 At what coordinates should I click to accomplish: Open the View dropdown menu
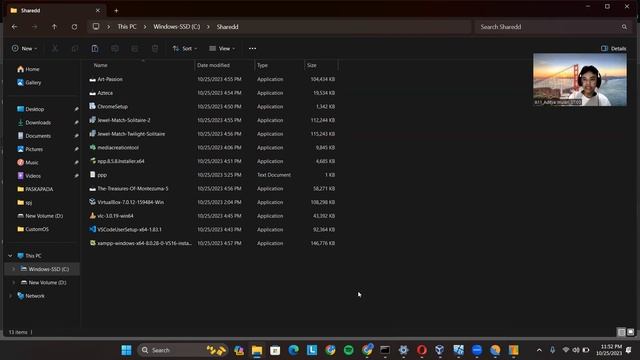tap(222, 49)
